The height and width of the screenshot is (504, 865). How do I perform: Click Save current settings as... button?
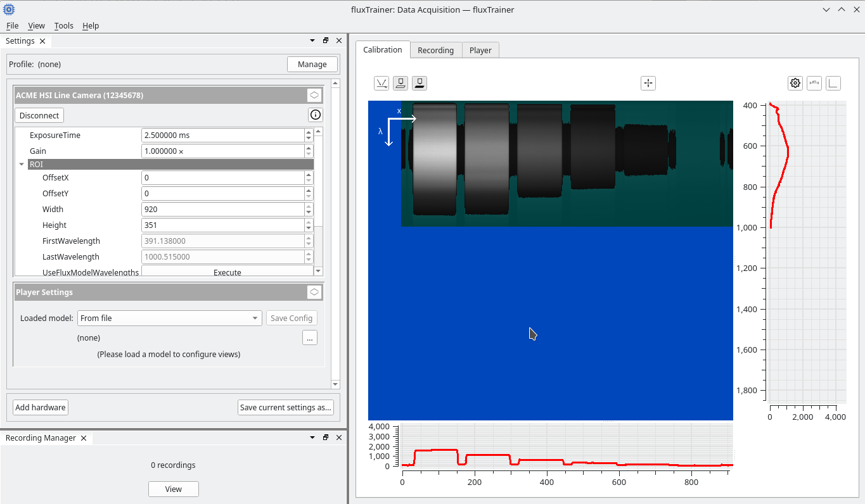[286, 407]
